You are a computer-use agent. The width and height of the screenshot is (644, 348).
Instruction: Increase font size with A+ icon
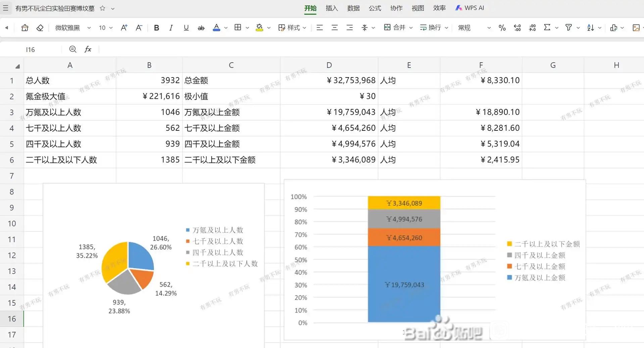click(x=124, y=28)
